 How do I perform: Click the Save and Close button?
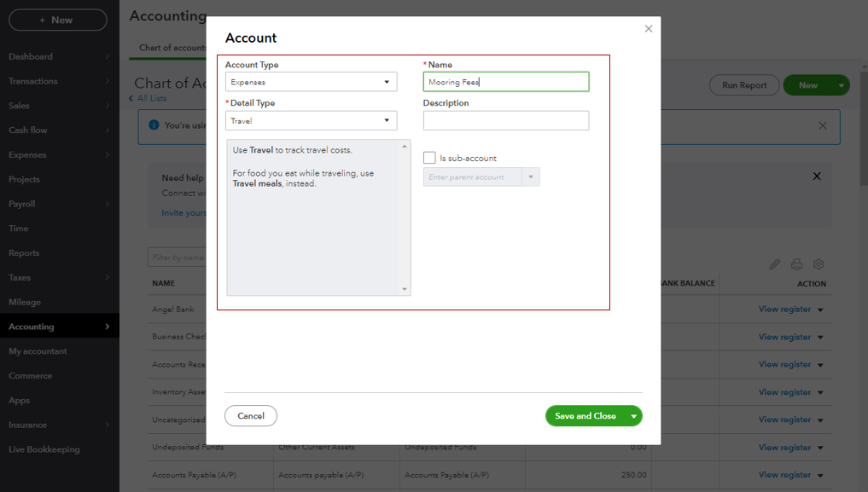click(x=585, y=416)
